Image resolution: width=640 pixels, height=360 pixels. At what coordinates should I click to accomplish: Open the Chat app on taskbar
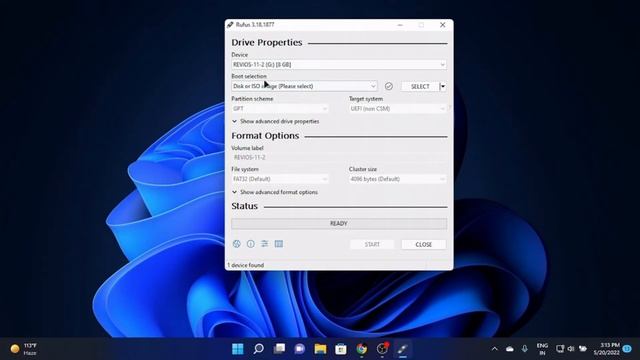coord(300,349)
